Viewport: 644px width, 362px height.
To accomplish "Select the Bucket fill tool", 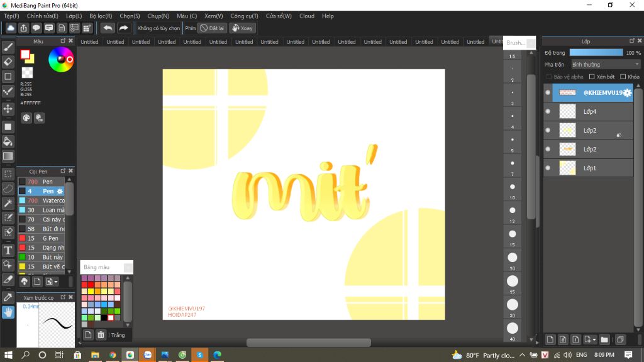I will pyautogui.click(x=8, y=141).
